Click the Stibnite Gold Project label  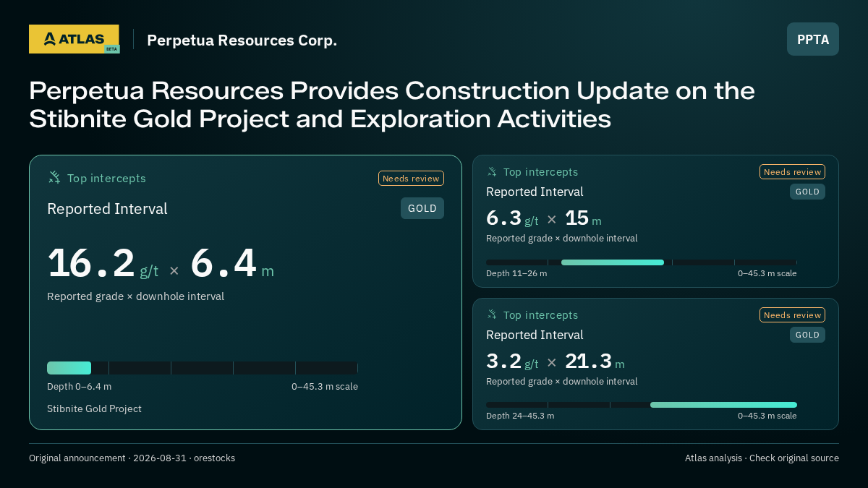pyautogui.click(x=94, y=409)
